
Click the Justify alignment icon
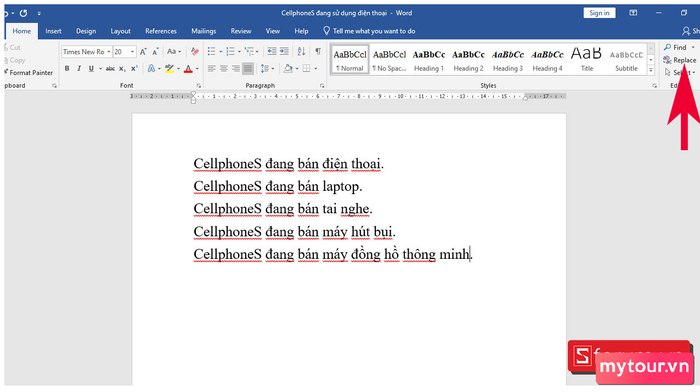[x=248, y=69]
